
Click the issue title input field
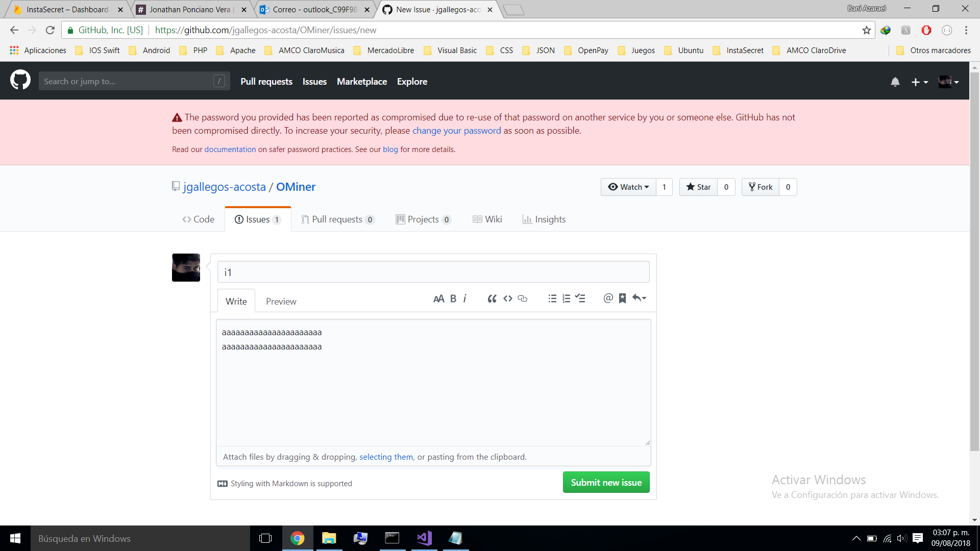[433, 272]
